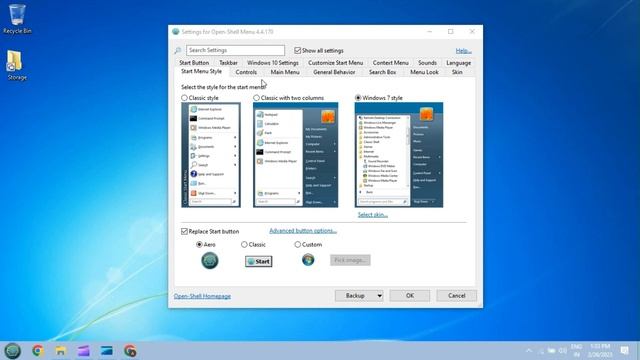This screenshot has width=640, height=360.
Task: Open the Menu Look tab
Action: tap(424, 72)
